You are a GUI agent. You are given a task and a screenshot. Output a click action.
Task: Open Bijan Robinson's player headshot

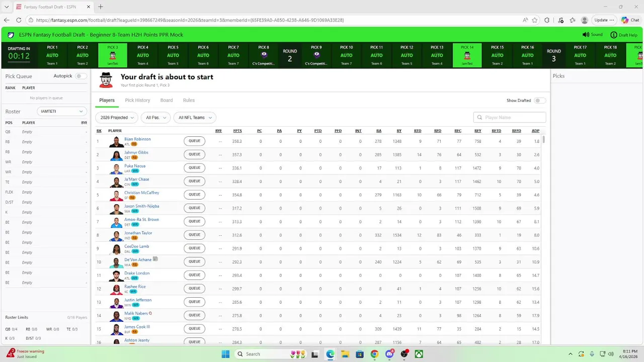(116, 141)
